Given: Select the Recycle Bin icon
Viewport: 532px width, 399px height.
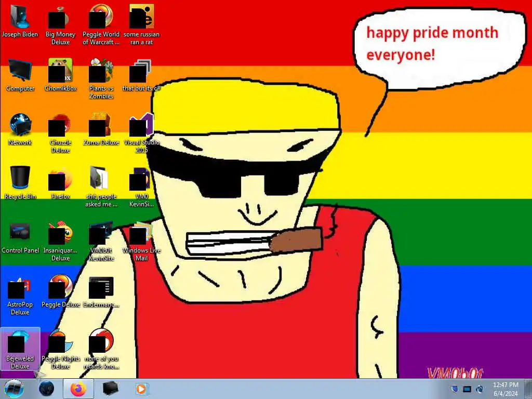Looking at the screenshot, I should [x=20, y=183].
